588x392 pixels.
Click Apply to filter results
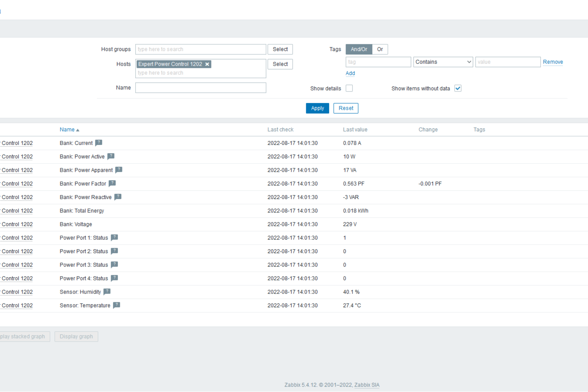pyautogui.click(x=317, y=108)
